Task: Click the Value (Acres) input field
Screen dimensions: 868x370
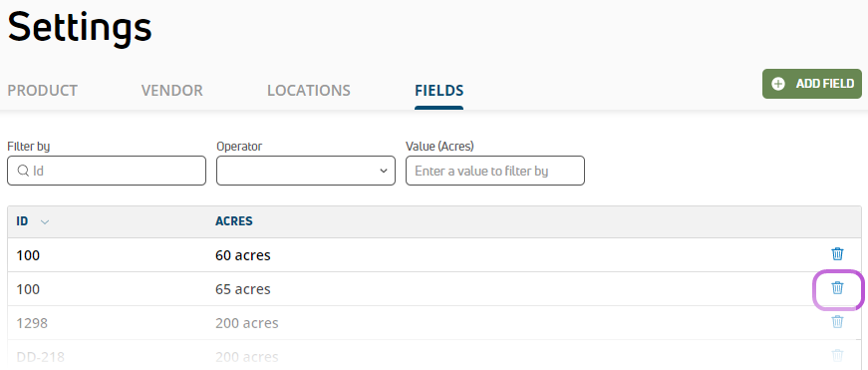Action: (495, 171)
